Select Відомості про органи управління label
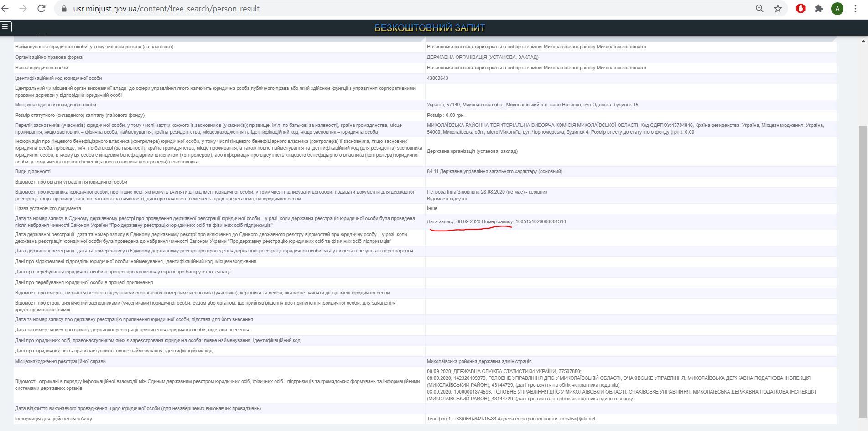 coord(71,182)
